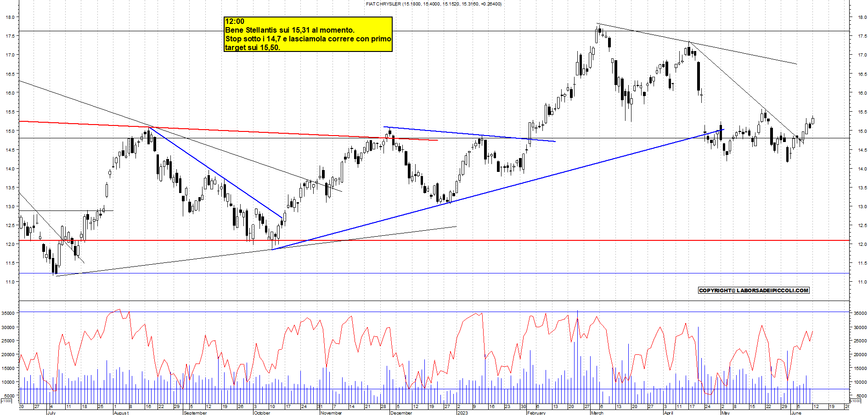
Task: Click the October month label on time axis
Action: tap(262, 413)
